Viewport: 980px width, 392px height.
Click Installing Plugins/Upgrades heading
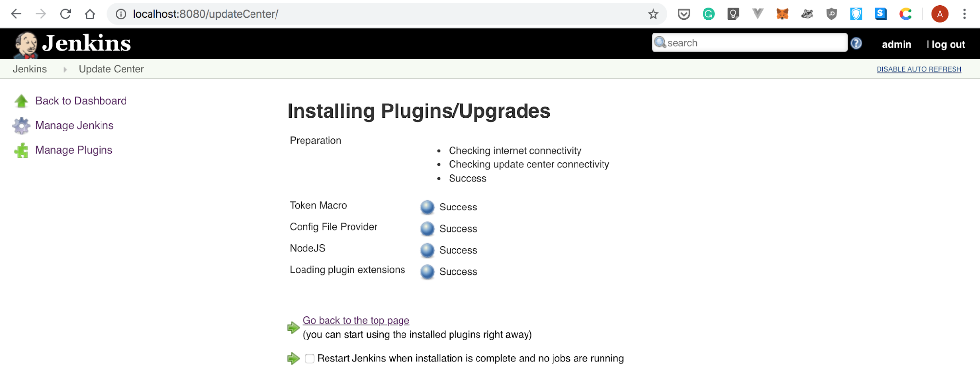pos(419,111)
